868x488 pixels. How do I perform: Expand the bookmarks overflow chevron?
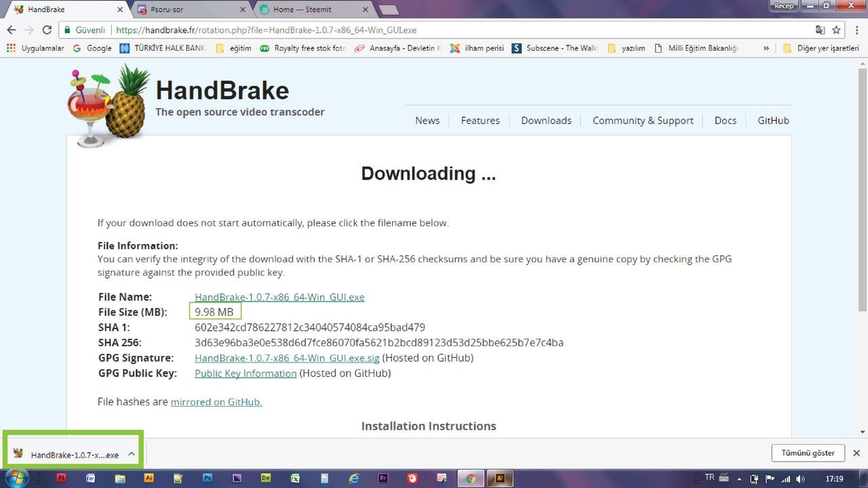[766, 48]
